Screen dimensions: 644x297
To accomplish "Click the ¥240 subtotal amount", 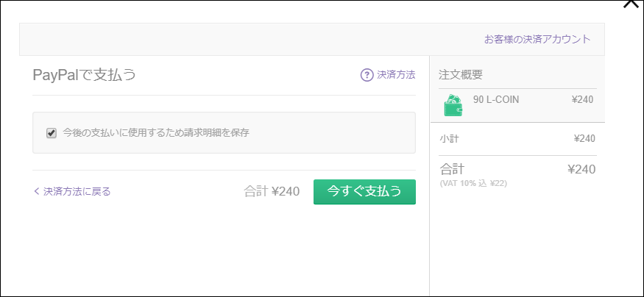I will click(x=584, y=139).
